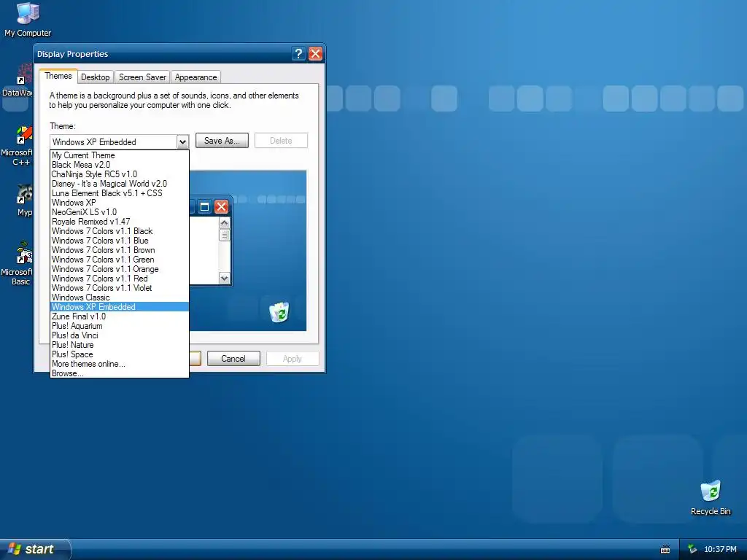The height and width of the screenshot is (560, 747).
Task: Select highlighted Windows XP Embedded entry
Action: [x=120, y=307]
